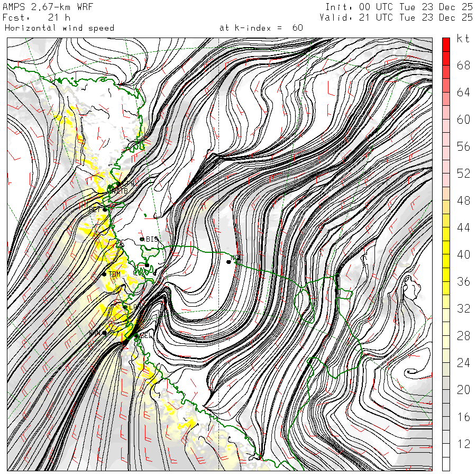Click the legend value 40
Screen dimensions: 476x476
(x=463, y=254)
